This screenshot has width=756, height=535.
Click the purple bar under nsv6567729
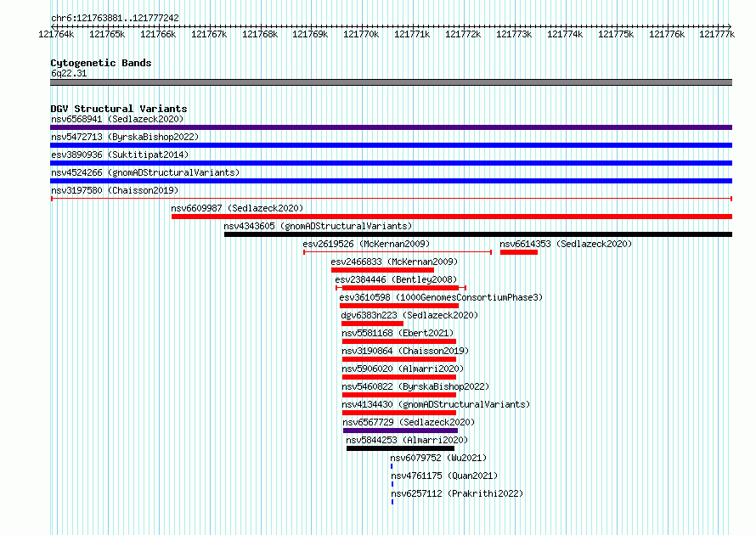[x=401, y=431]
